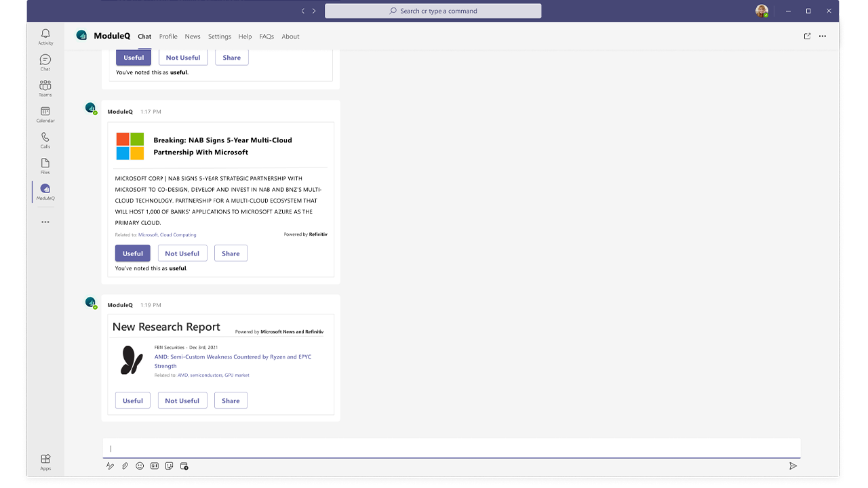Switch to the Chat tab
The width and height of the screenshot is (868, 488).
coord(144,37)
